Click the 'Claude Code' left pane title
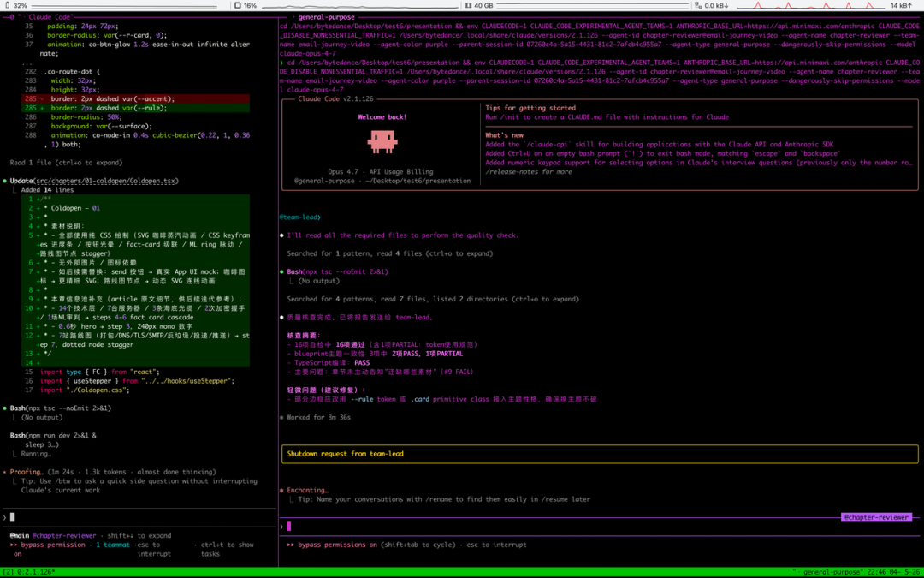The width and height of the screenshot is (924, 578). 50,17
